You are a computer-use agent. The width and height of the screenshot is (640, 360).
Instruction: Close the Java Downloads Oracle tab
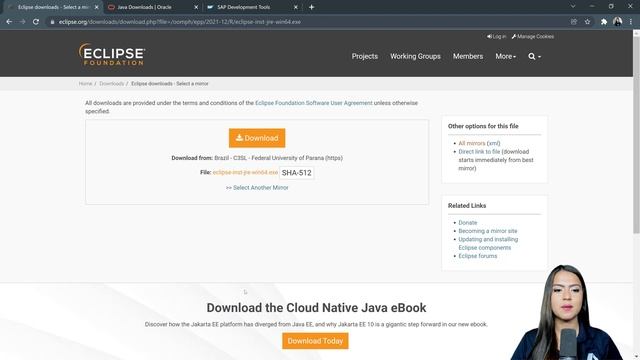tap(196, 7)
